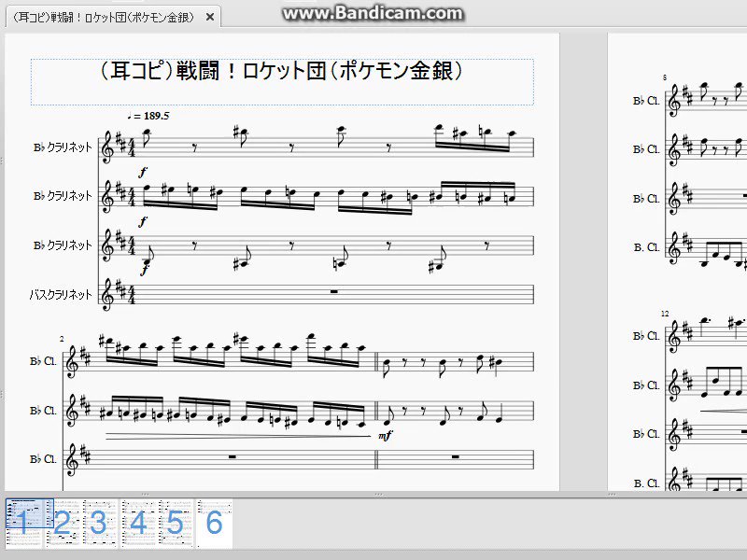Show page 5 via navigator thumbnail
The height and width of the screenshot is (560, 747).
176,523
